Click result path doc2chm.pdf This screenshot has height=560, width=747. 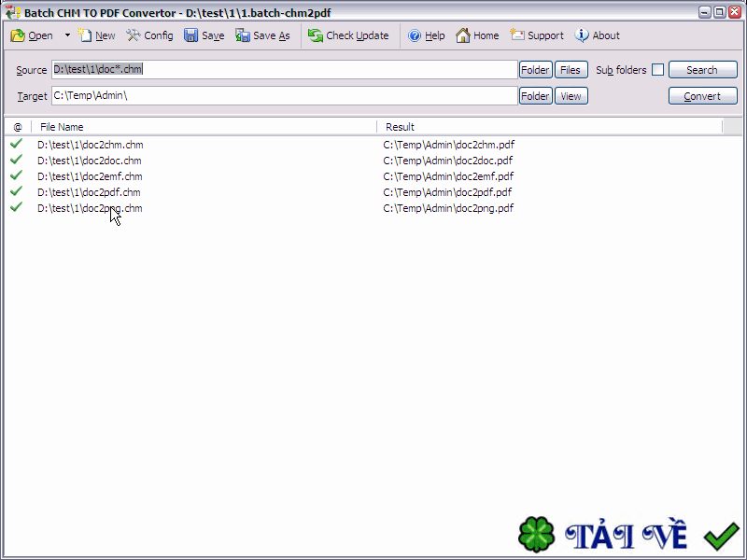pos(449,145)
